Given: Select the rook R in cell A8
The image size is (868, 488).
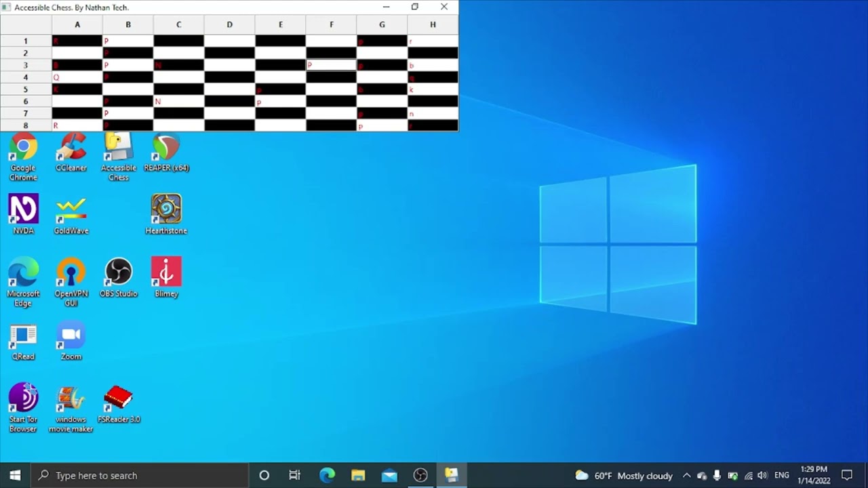Looking at the screenshot, I should (x=77, y=125).
